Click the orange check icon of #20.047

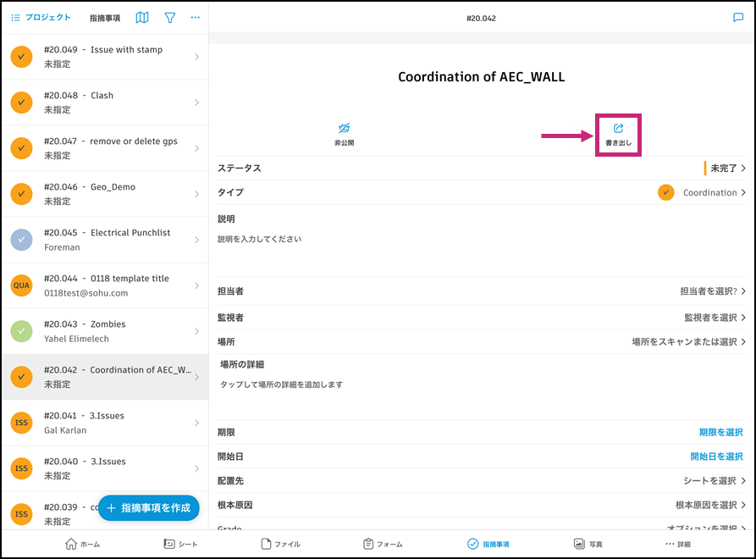(22, 148)
